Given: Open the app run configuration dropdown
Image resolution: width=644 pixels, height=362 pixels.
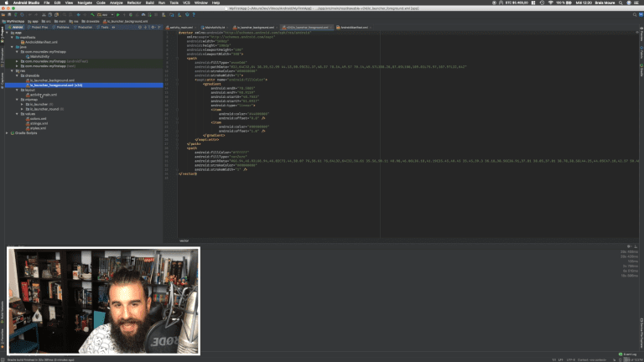Looking at the screenshot, I should (105, 15).
